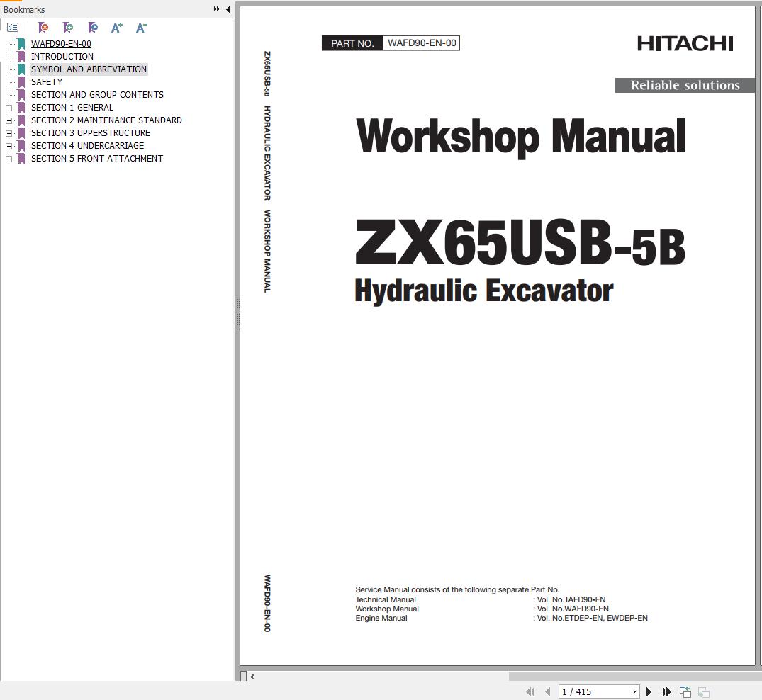
Task: Click the greyed next view icon
Action: (704, 691)
